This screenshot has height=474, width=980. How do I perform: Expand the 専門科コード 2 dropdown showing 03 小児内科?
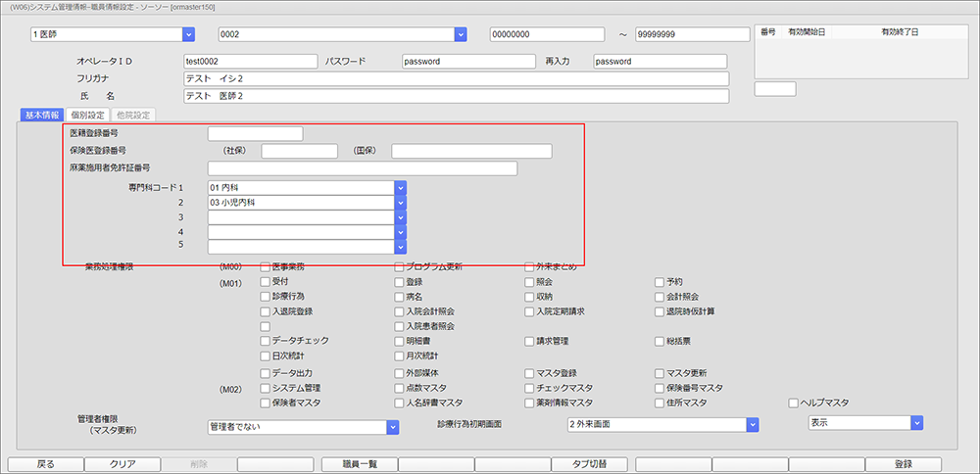tap(401, 203)
